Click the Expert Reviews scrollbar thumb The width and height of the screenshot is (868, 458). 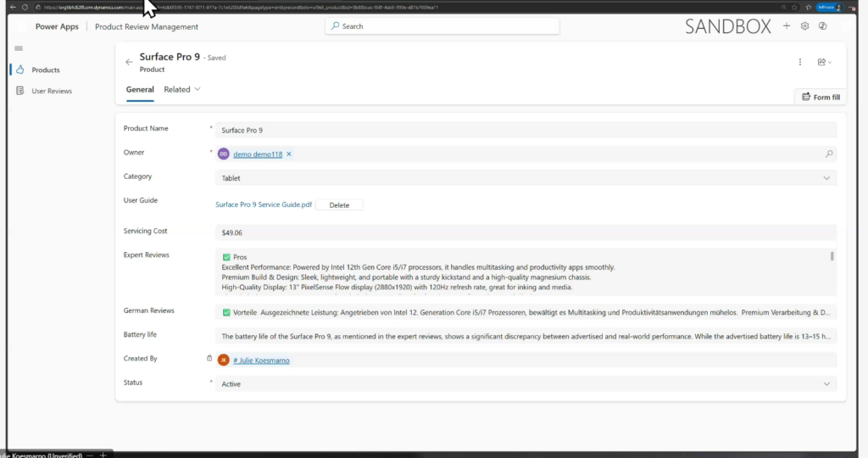coord(832,256)
